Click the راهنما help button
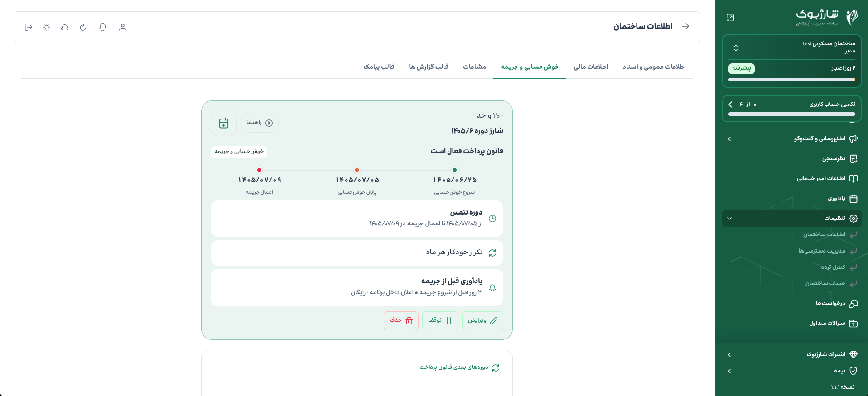The image size is (868, 396). coord(260,123)
